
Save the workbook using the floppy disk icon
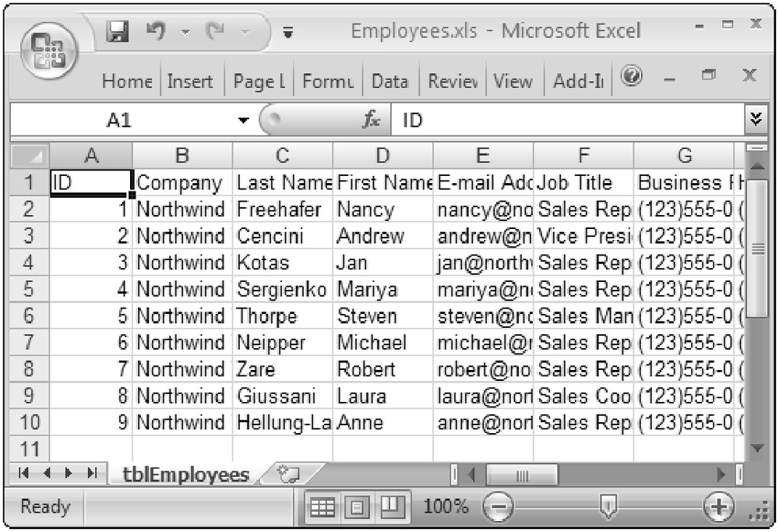pos(118,32)
